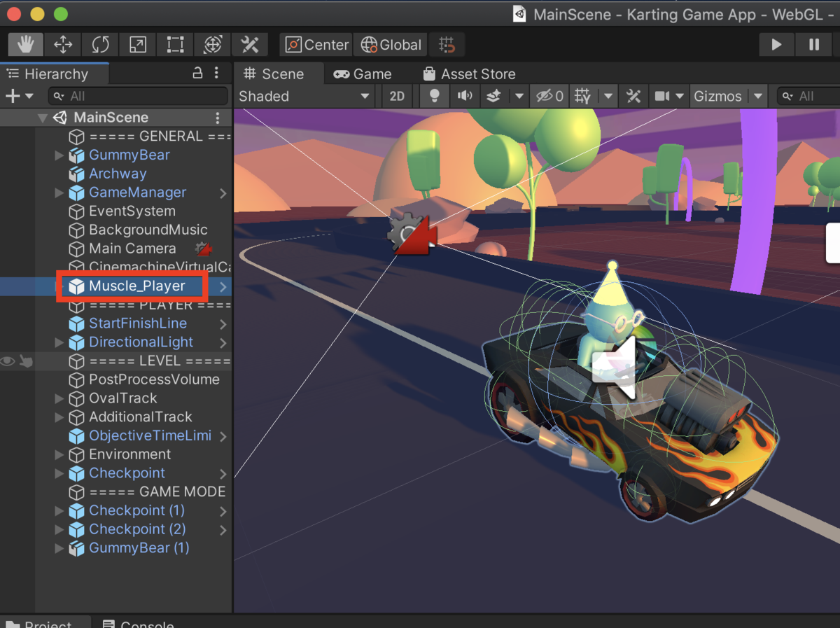This screenshot has height=628, width=840.
Task: Open scene effects dropdown arrow
Action: pyautogui.click(x=519, y=96)
